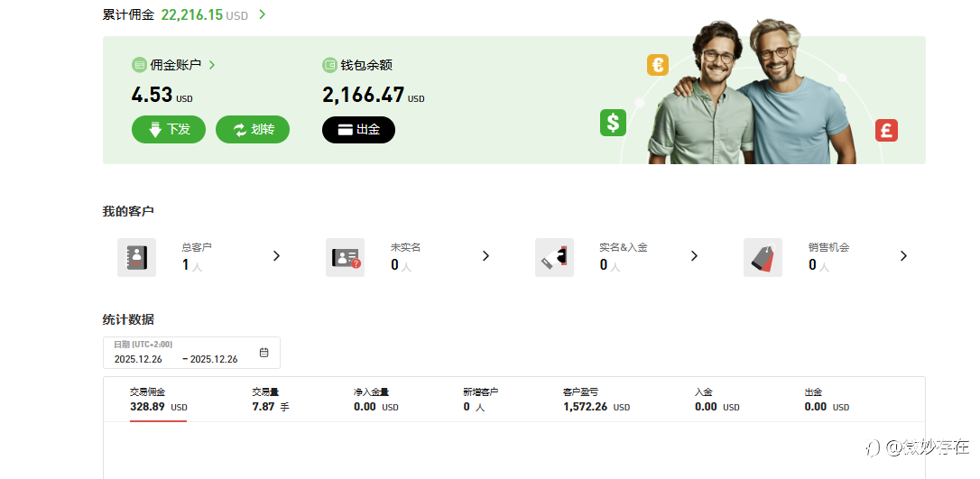The height and width of the screenshot is (479, 980).
Task: Click the 佣金账户 label
Action: pos(176,65)
